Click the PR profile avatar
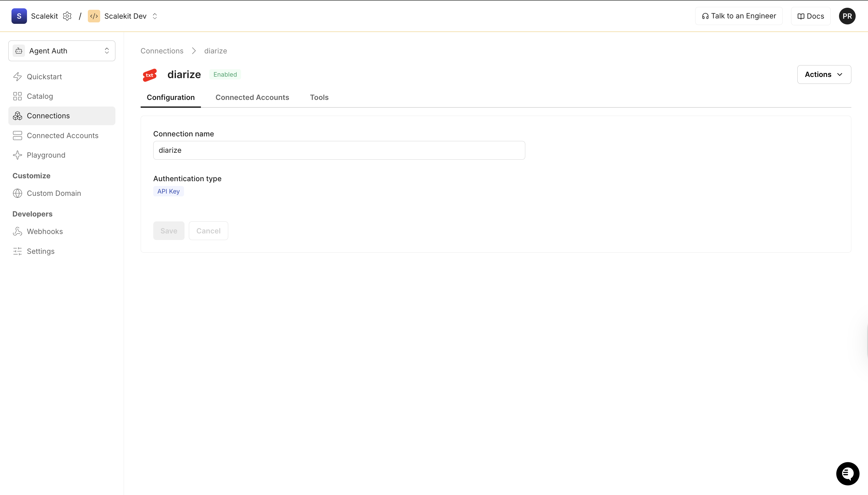 (x=847, y=16)
